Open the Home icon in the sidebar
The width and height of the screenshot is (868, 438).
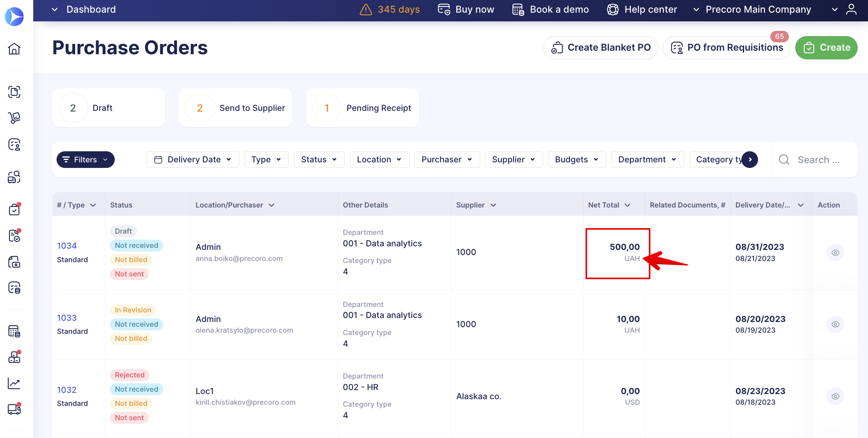point(14,49)
